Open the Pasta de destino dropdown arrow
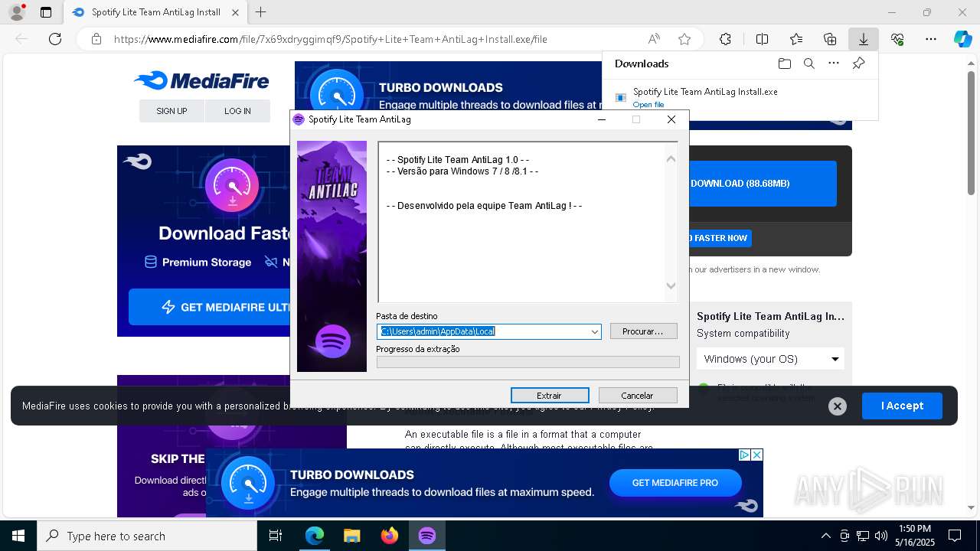980x551 pixels. coord(594,331)
